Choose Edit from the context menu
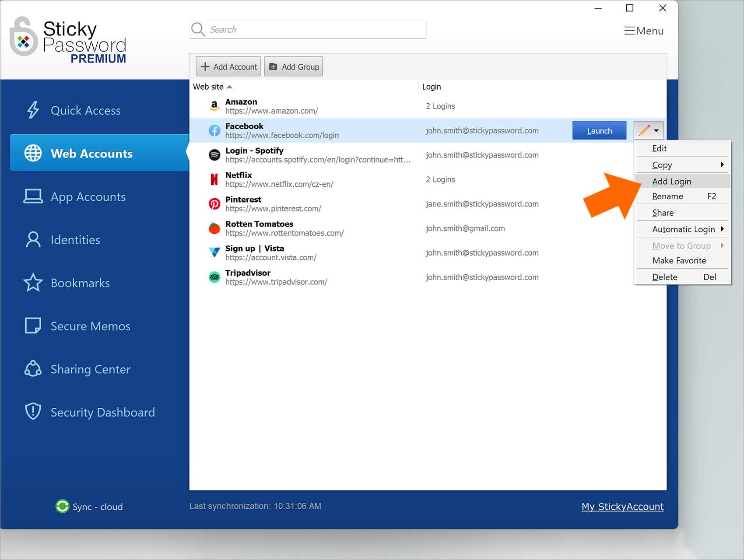The image size is (744, 560). click(x=683, y=148)
